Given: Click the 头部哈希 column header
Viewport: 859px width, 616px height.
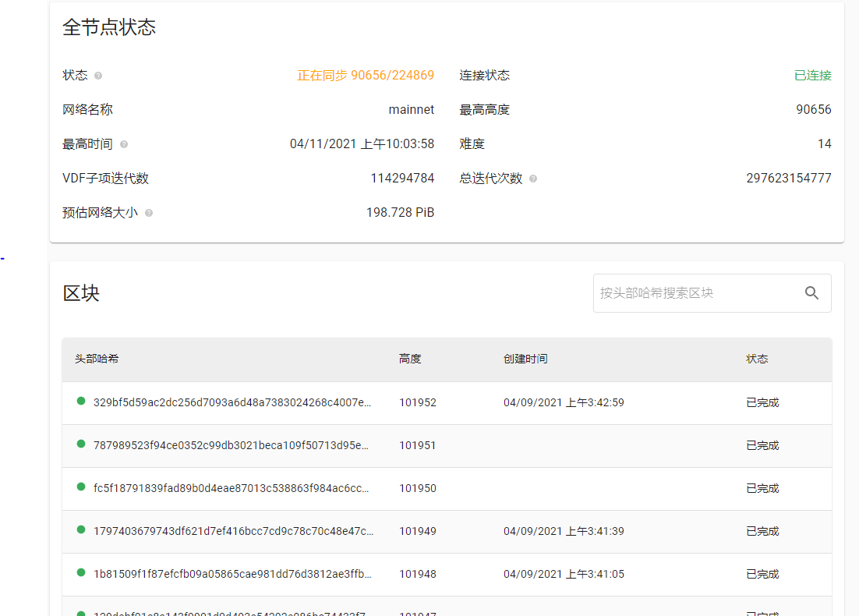Looking at the screenshot, I should [97, 359].
